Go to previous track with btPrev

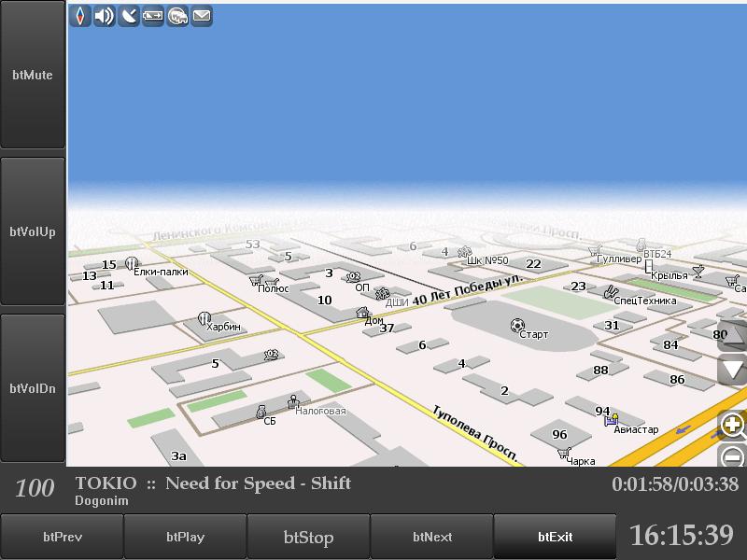coord(62,537)
